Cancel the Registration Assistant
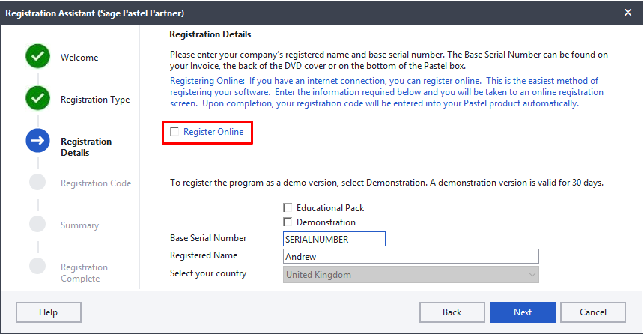This screenshot has width=644, height=334. click(592, 312)
